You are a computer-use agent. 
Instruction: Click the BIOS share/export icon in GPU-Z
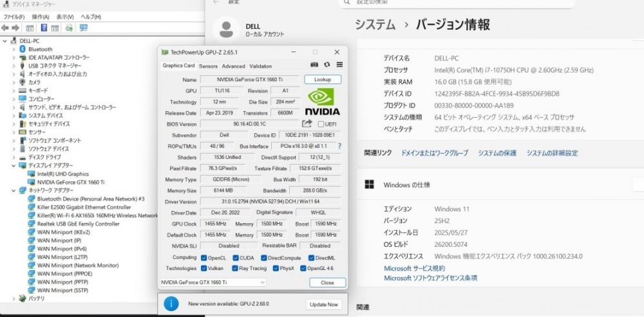click(307, 123)
